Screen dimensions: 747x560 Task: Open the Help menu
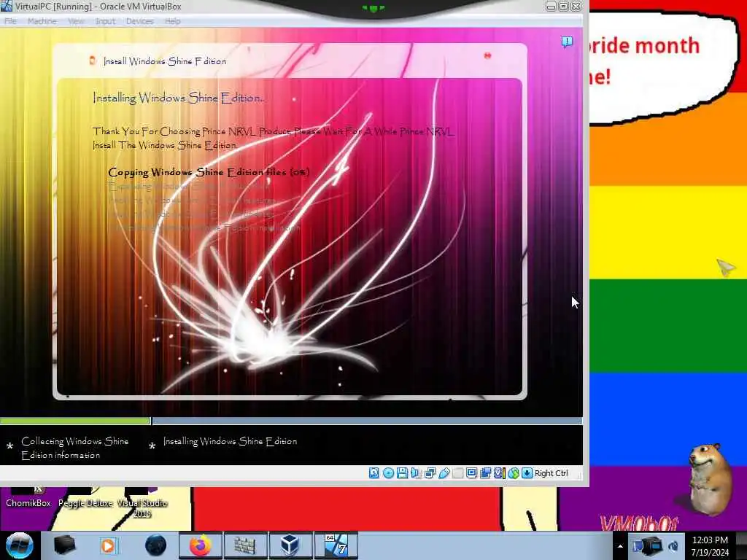tap(172, 21)
